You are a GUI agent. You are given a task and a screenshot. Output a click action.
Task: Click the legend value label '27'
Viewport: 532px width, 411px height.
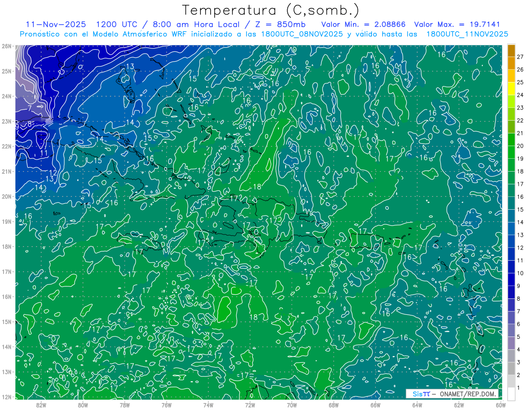pyautogui.click(x=520, y=57)
